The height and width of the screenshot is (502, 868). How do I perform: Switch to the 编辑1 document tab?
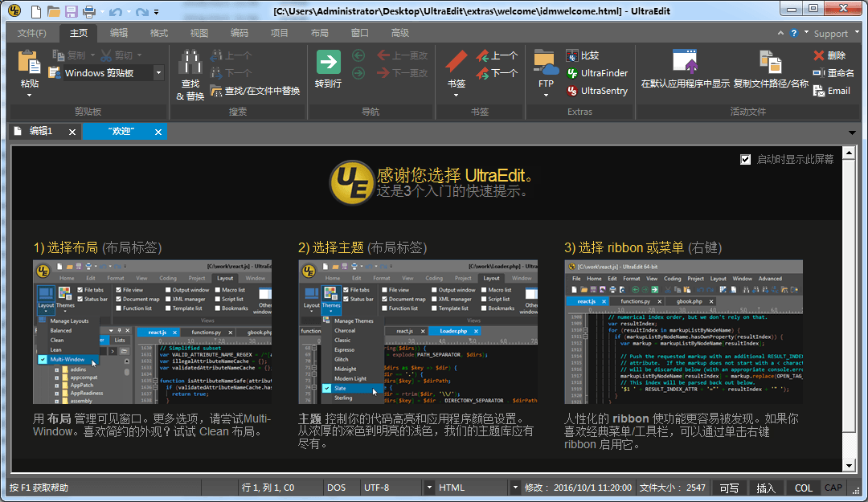[40, 132]
